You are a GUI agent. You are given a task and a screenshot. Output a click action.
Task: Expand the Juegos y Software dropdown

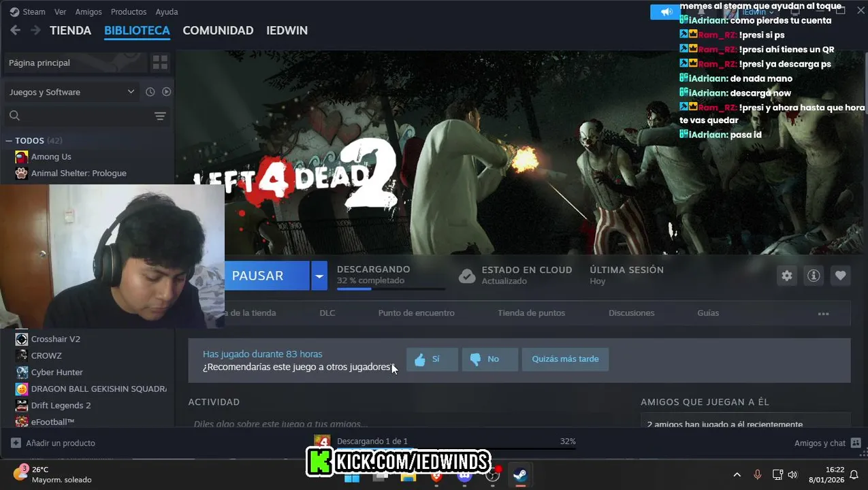pos(71,92)
